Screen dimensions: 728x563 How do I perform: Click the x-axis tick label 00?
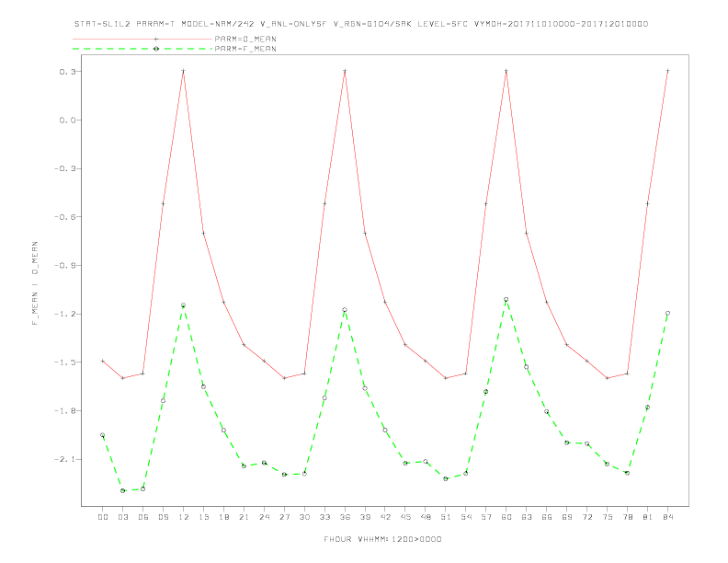103,517
